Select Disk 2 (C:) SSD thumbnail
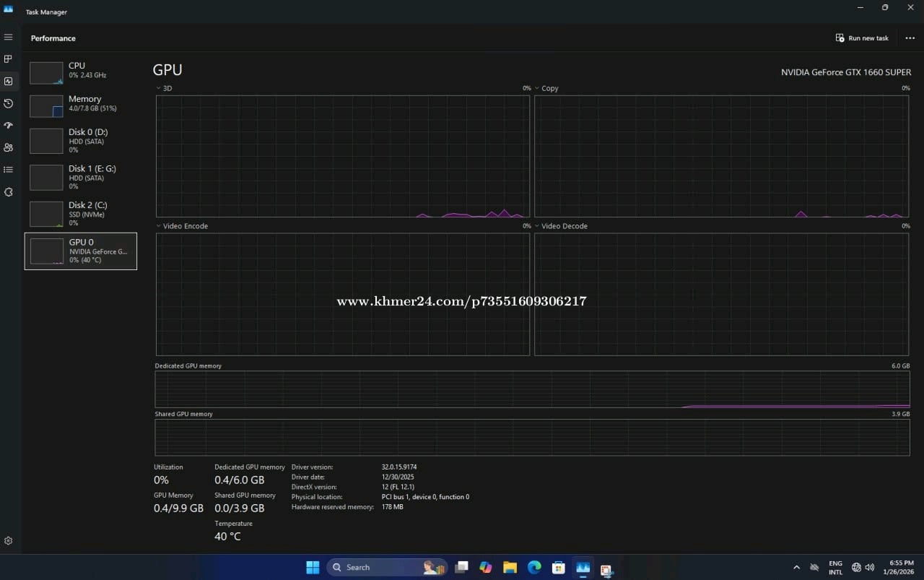The height and width of the screenshot is (580, 924). (80, 214)
